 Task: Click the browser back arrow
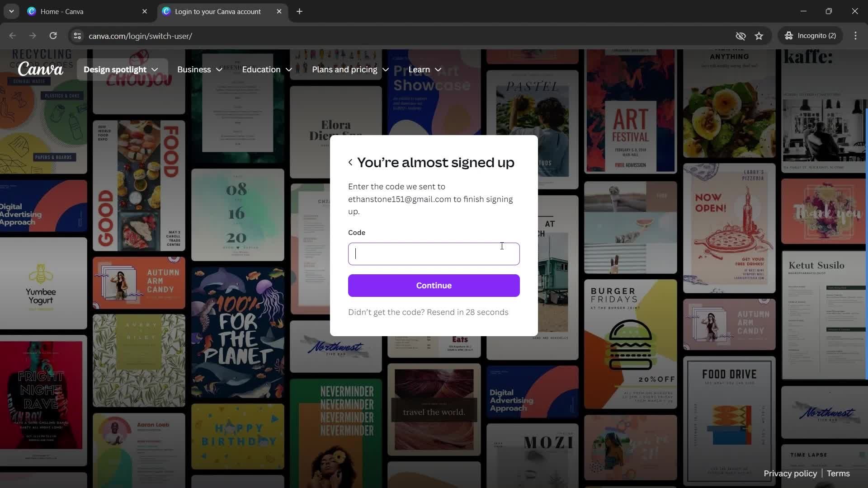click(x=12, y=36)
